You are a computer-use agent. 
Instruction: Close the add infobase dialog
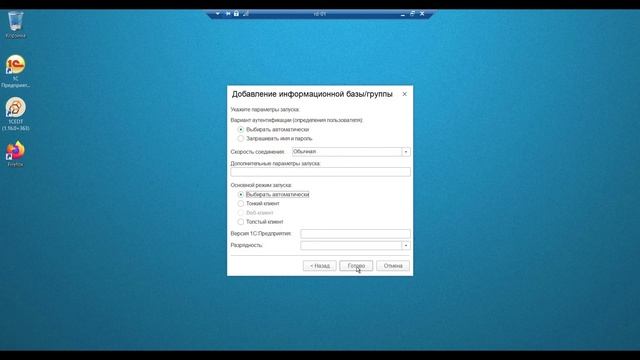[x=404, y=94]
